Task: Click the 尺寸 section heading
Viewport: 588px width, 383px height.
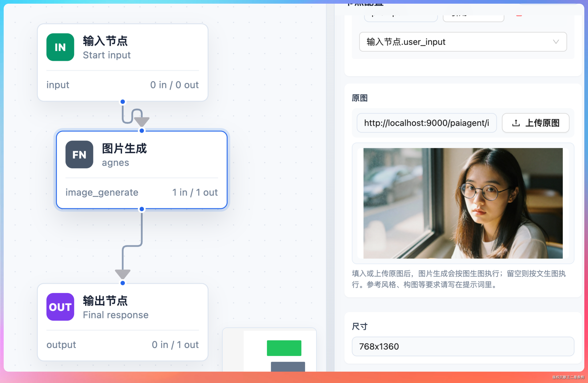Action: point(360,326)
